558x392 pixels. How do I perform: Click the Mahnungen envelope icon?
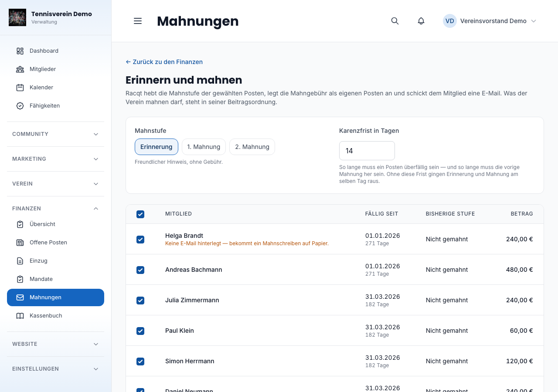[20, 297]
